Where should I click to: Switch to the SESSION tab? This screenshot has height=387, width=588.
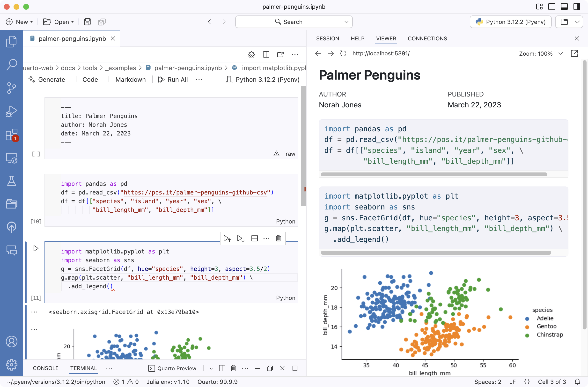coord(328,38)
